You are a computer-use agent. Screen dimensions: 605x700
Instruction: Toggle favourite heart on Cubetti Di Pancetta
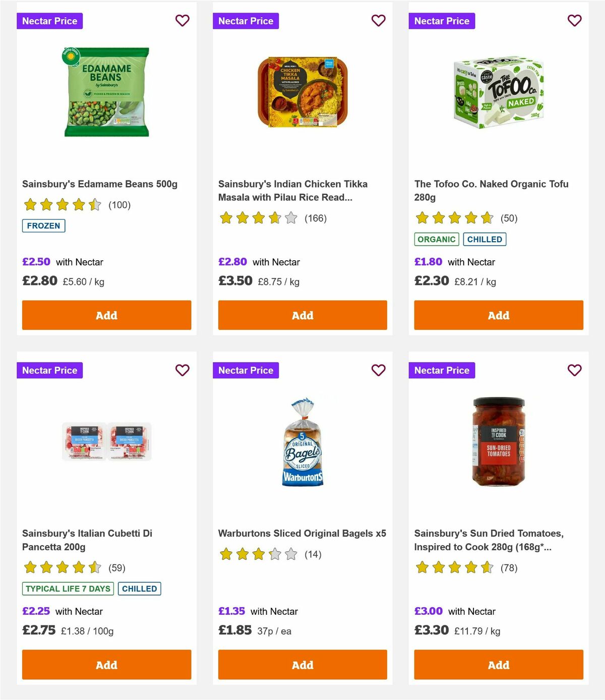(x=182, y=370)
